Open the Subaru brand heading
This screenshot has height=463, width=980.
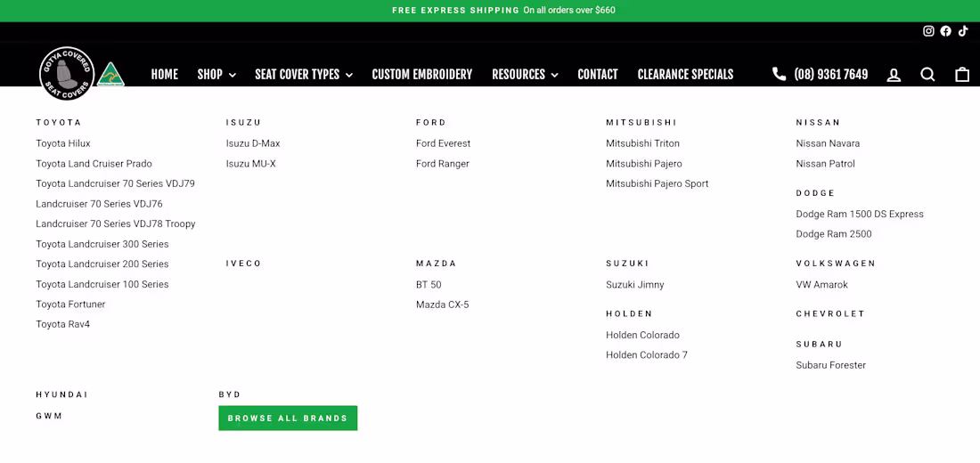[820, 345]
